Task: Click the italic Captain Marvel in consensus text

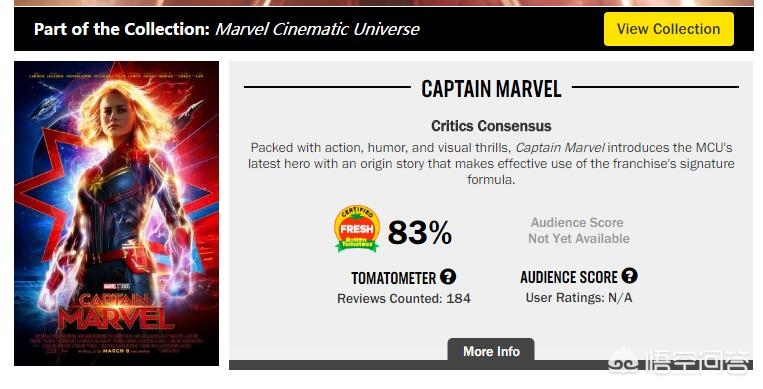Action: coord(560,148)
